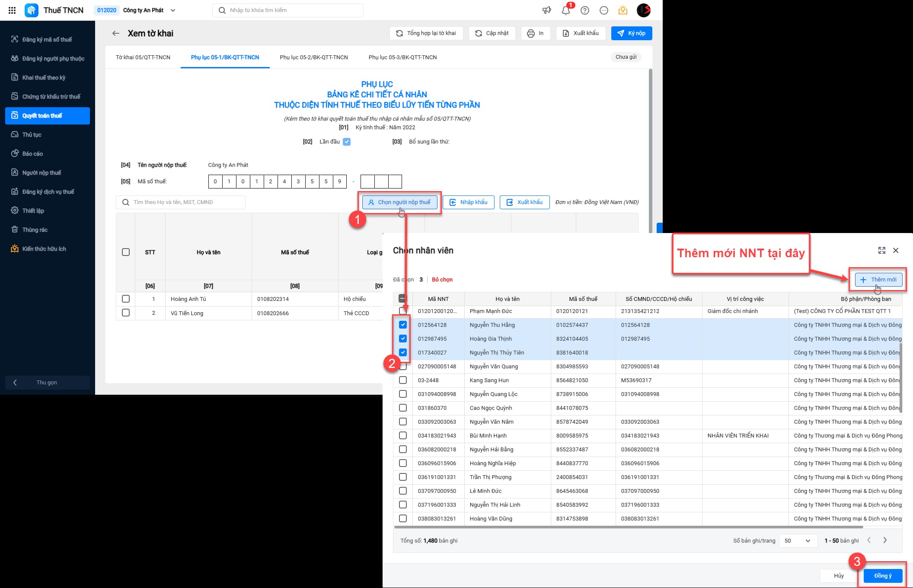913x588 pixels.
Task: Switch to Phụ lục 05-2/BK-QTT-TNCN tab
Action: [314, 57]
